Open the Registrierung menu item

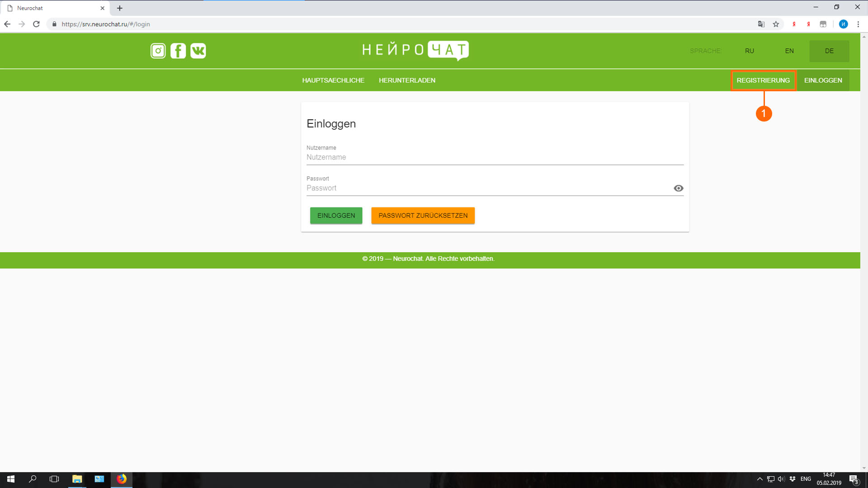(x=763, y=80)
